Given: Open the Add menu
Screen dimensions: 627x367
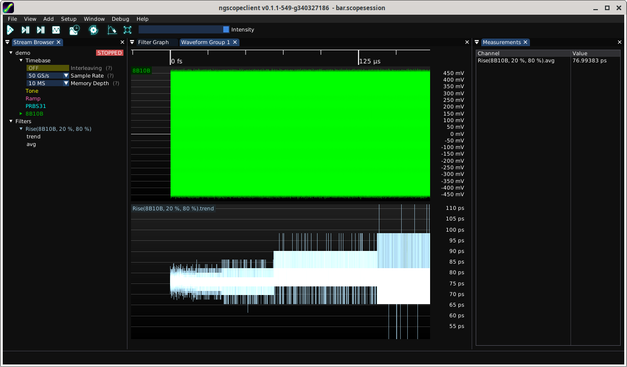Looking at the screenshot, I should click(48, 19).
